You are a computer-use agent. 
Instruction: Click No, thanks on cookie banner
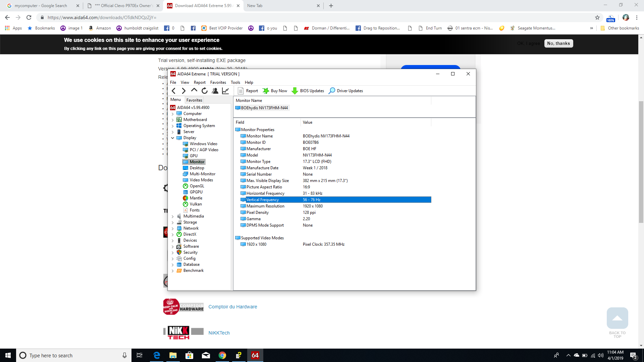tap(558, 43)
